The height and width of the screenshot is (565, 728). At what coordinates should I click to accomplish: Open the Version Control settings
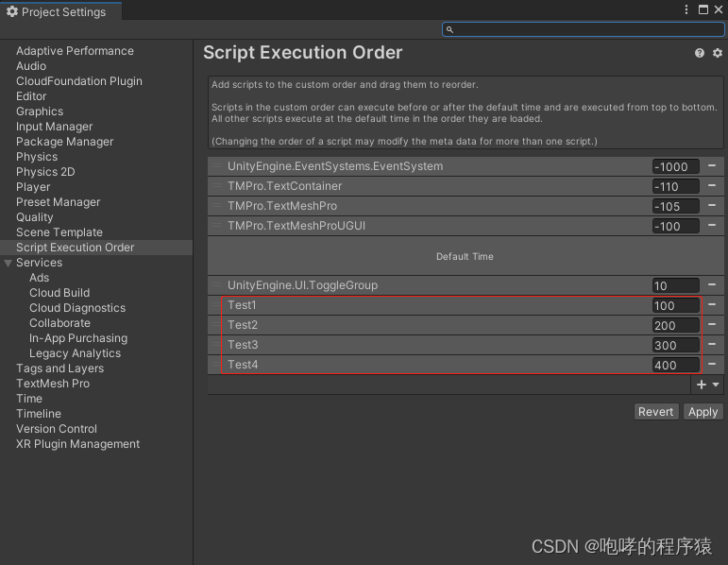[57, 429]
